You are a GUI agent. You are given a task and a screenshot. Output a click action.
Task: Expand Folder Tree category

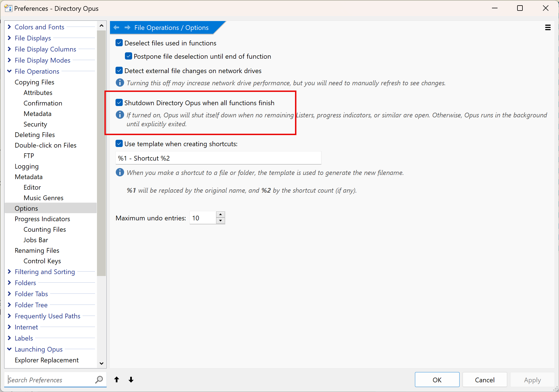click(9, 305)
